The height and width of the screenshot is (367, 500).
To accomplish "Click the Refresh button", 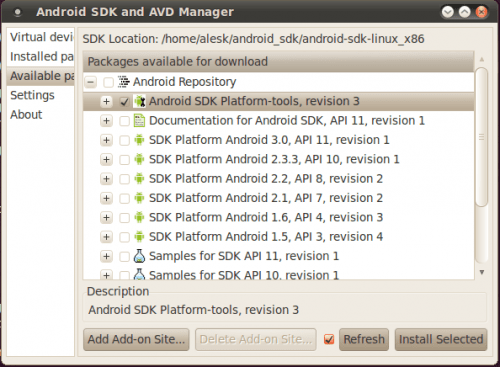I will (x=364, y=339).
